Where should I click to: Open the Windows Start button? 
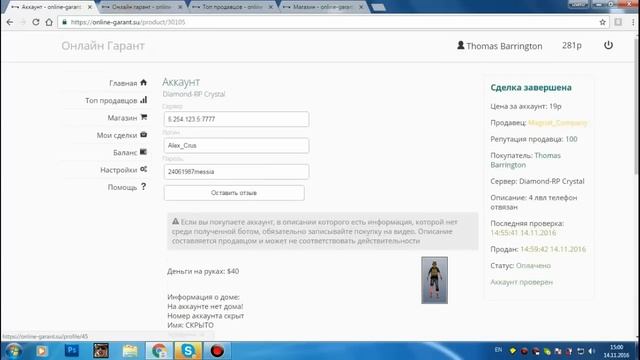[x=13, y=351]
